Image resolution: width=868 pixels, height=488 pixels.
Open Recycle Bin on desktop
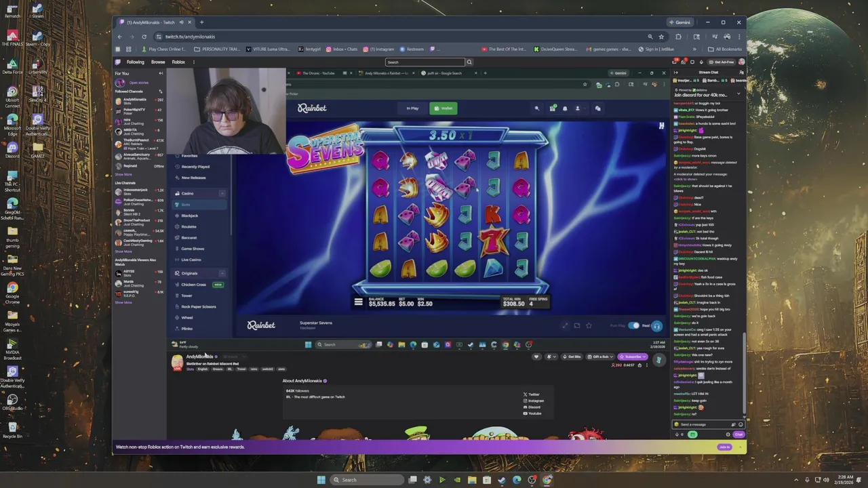(12, 429)
